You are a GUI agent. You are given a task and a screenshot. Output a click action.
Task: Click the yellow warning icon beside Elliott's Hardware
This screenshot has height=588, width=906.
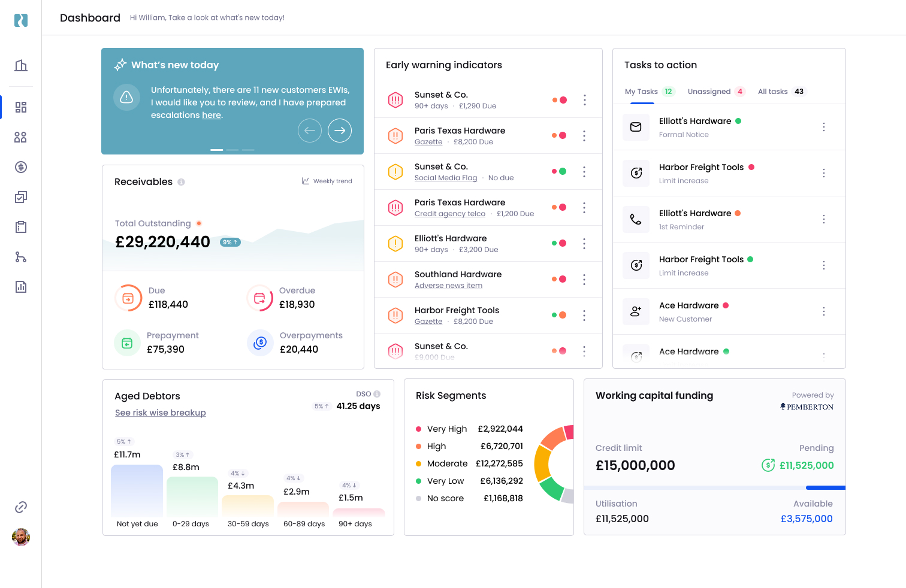395,244
